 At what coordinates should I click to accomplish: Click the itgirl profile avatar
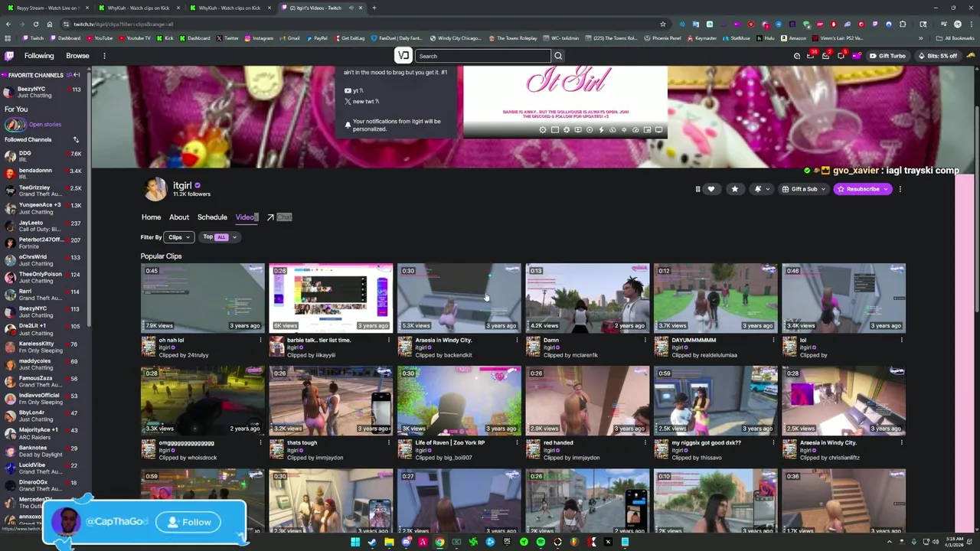155,189
